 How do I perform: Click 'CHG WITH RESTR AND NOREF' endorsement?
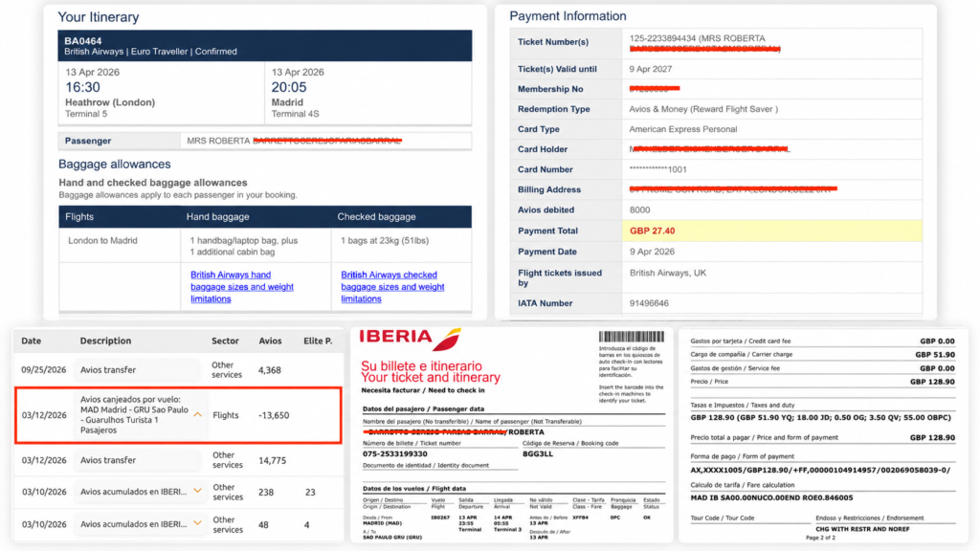click(x=862, y=529)
